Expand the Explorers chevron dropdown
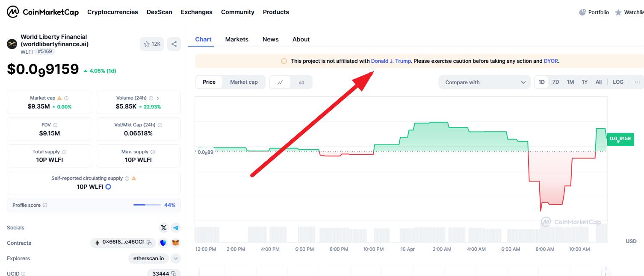The height and width of the screenshot is (276, 644). pos(176,258)
